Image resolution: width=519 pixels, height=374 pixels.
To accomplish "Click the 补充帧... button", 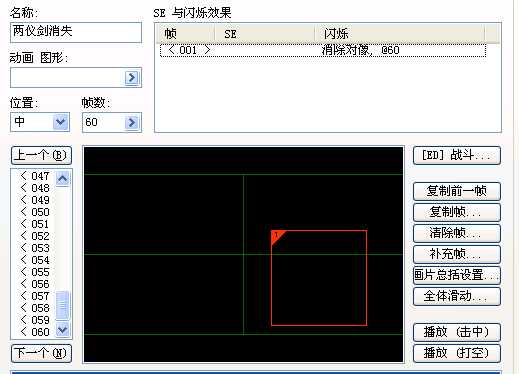I will [457, 254].
